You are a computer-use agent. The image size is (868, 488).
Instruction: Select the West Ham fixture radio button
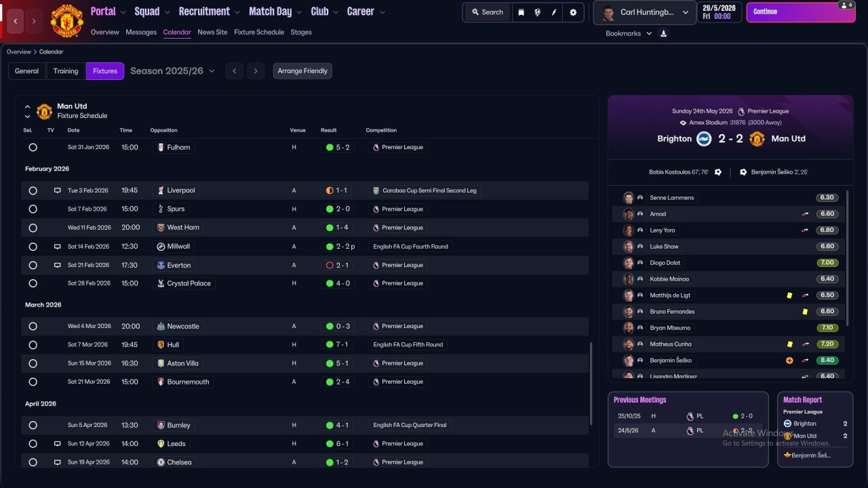tap(33, 228)
